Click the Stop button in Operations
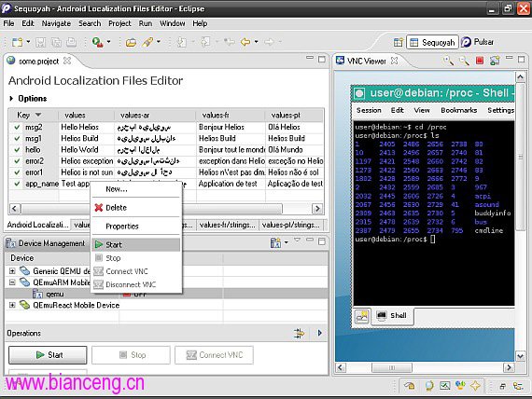The width and height of the screenshot is (532, 399). tap(131, 355)
